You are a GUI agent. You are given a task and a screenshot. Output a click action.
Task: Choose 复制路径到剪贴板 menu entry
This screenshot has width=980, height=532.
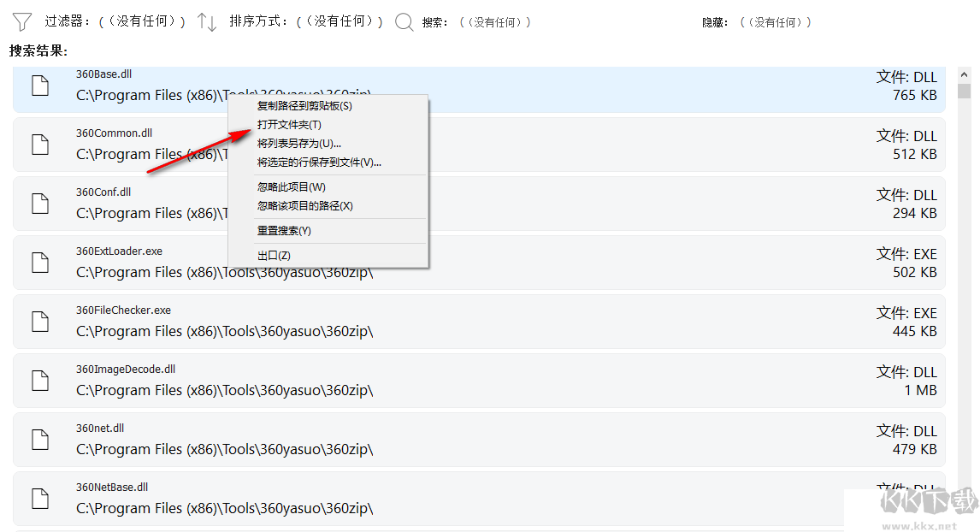[304, 105]
